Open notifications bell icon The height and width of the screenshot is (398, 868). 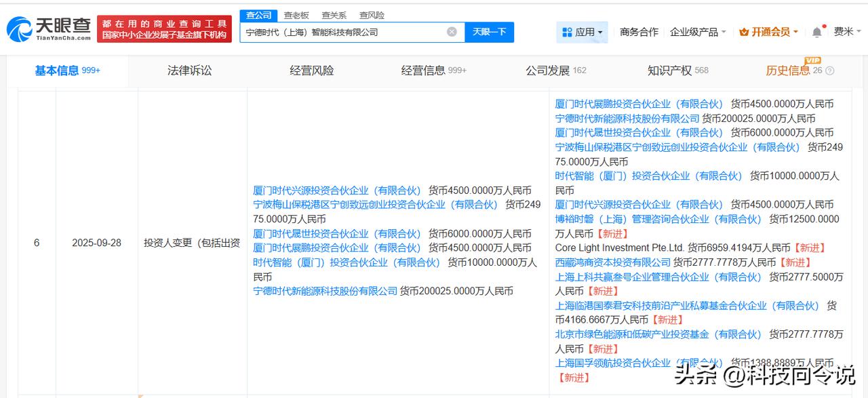point(816,32)
